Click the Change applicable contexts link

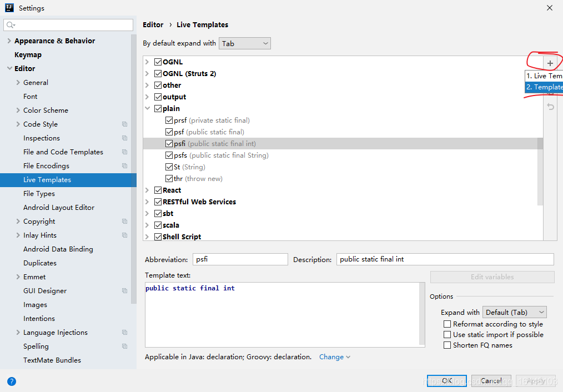coord(335,357)
